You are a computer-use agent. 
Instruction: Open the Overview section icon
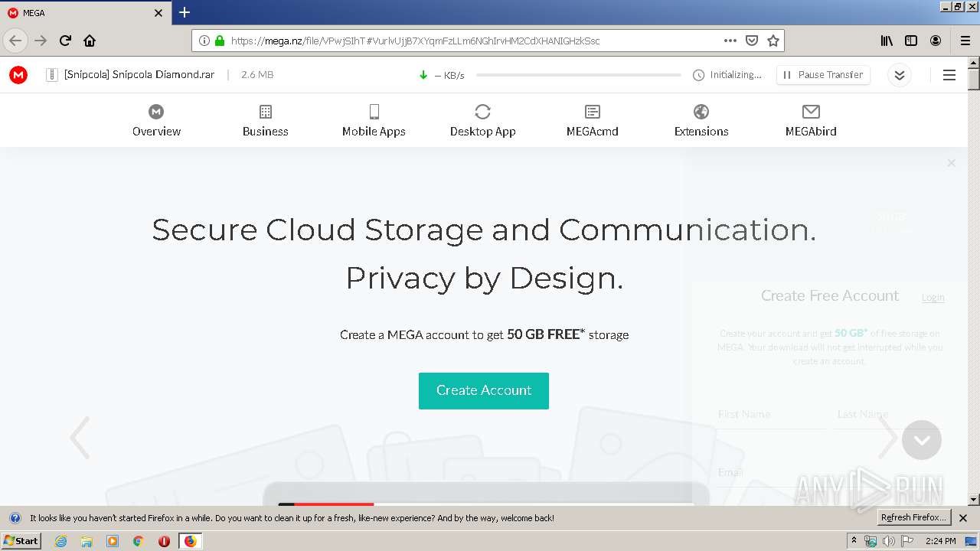156,112
